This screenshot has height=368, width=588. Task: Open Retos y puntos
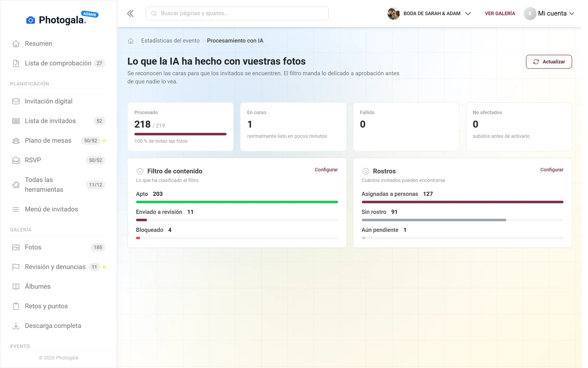click(x=59, y=306)
